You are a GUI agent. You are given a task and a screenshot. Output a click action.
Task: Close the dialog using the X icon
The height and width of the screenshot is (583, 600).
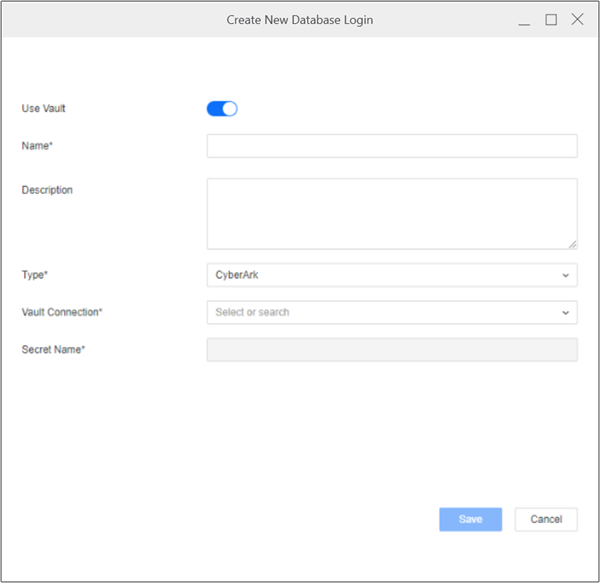click(x=577, y=20)
